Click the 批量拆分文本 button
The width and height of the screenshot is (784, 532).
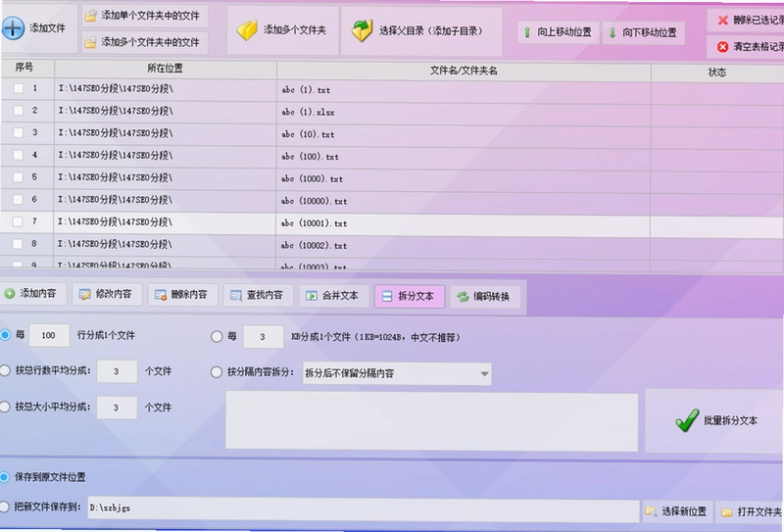[715, 421]
